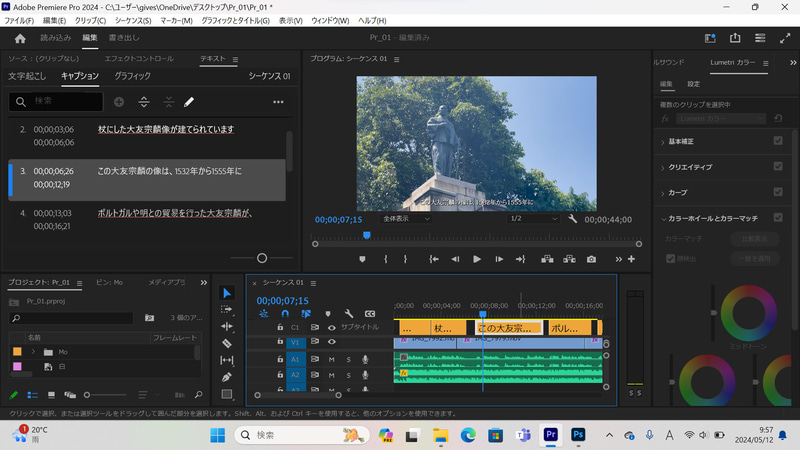Screen dimensions: 800x450
Task: Click the Extract button in program monitor
Action: point(569,259)
